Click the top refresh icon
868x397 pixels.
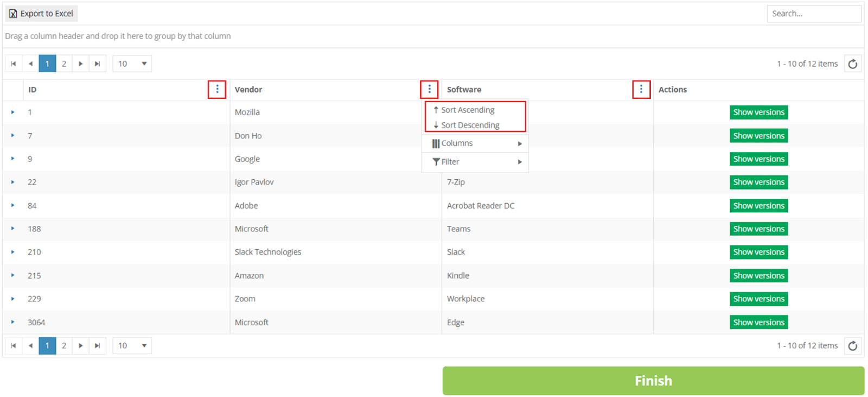tap(853, 64)
